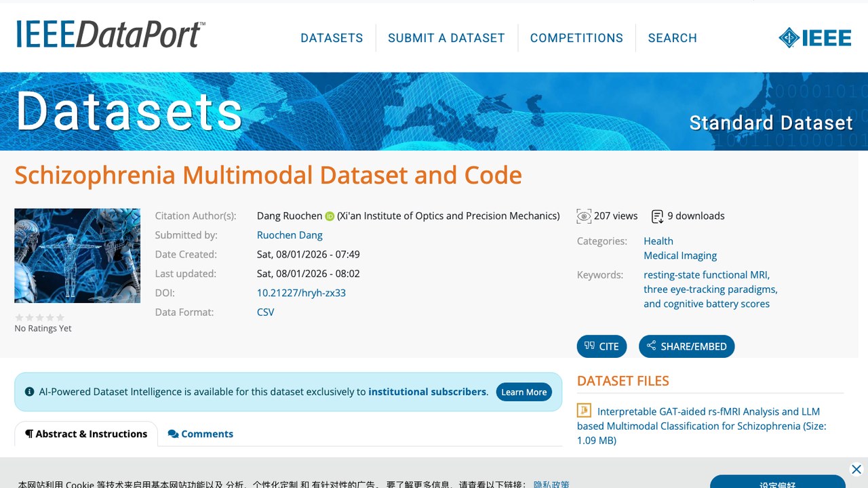
Task: Open the ORCID icon beside Dang Ruochen
Action: 330,216
